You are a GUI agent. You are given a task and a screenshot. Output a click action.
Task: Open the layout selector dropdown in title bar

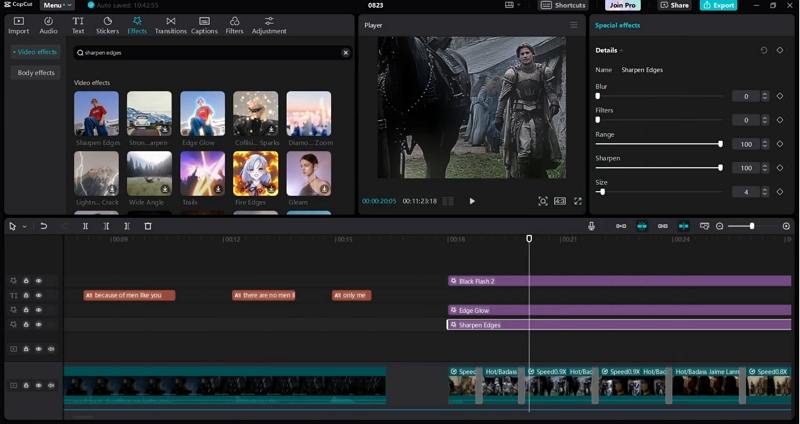tap(512, 5)
